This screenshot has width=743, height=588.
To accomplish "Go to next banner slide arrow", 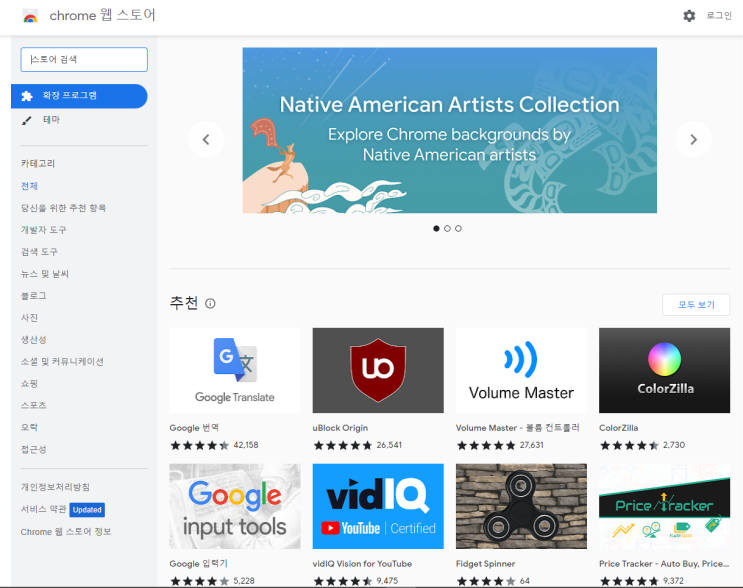I will click(x=693, y=140).
